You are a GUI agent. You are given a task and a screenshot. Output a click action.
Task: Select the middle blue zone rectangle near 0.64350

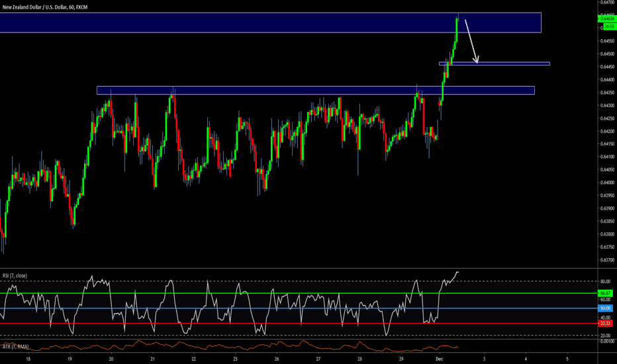click(x=316, y=91)
